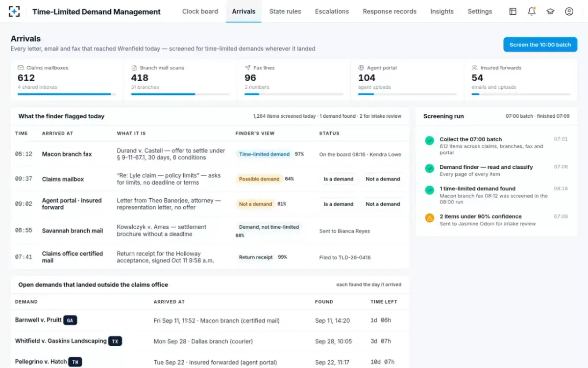The image size is (588, 368).
Task: Click the 09:37 arrival time
Action: (24, 179)
